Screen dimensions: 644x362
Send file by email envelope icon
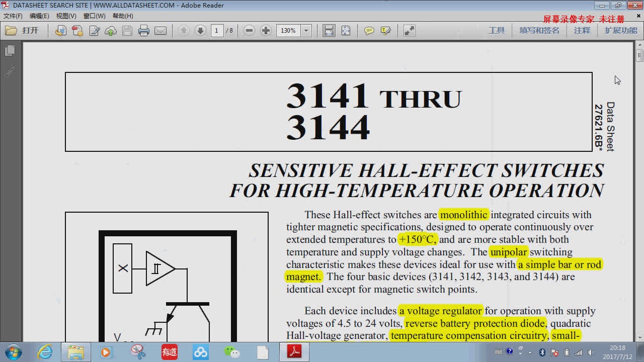point(160,31)
